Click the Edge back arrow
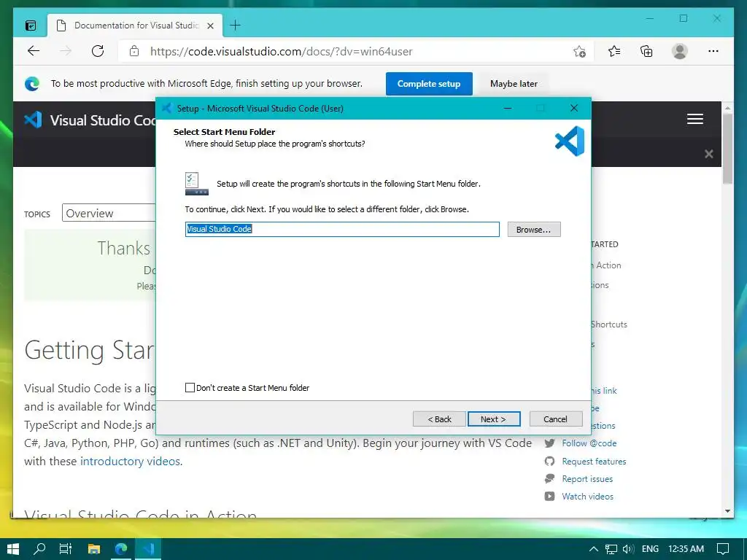This screenshot has height=560, width=747. click(34, 51)
